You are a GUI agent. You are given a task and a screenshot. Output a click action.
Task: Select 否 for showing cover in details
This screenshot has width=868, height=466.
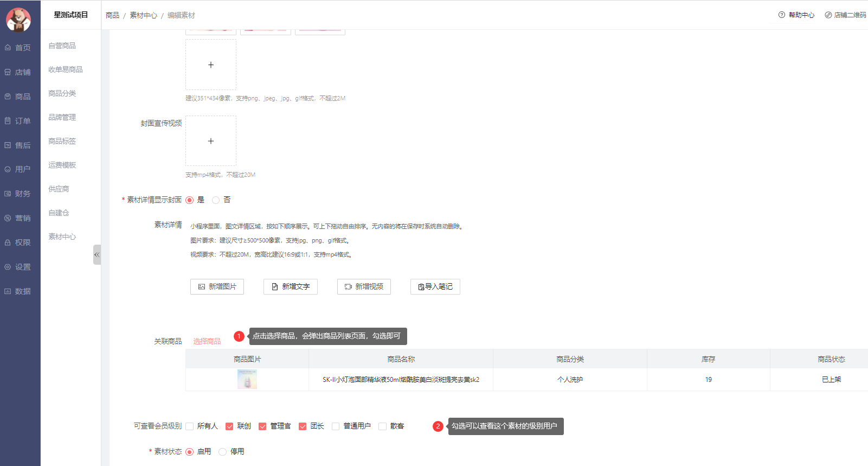tap(216, 200)
